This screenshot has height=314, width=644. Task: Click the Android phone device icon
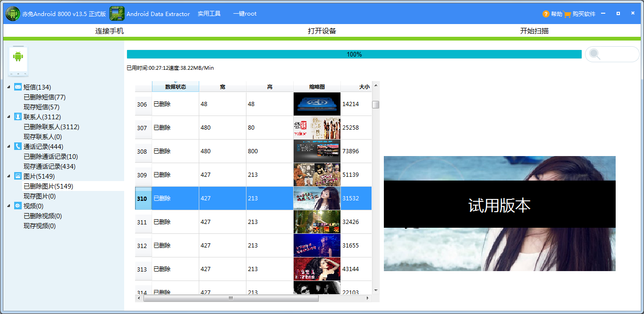(x=18, y=61)
